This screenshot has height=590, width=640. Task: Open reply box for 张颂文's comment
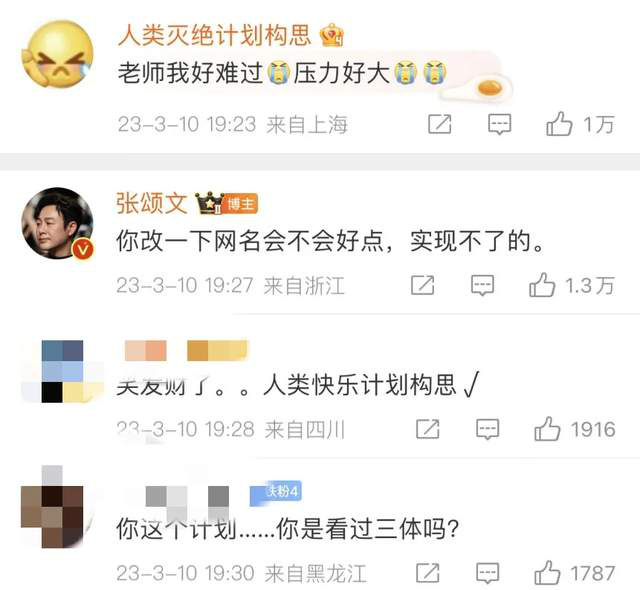482,285
